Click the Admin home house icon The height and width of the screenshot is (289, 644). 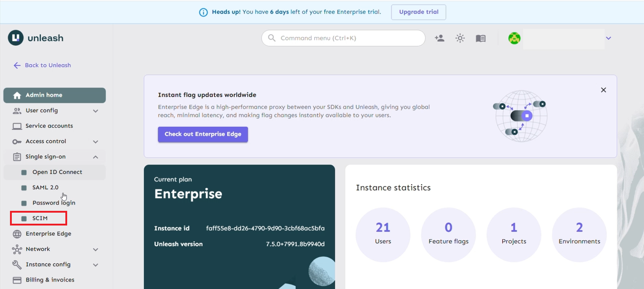pyautogui.click(x=17, y=95)
